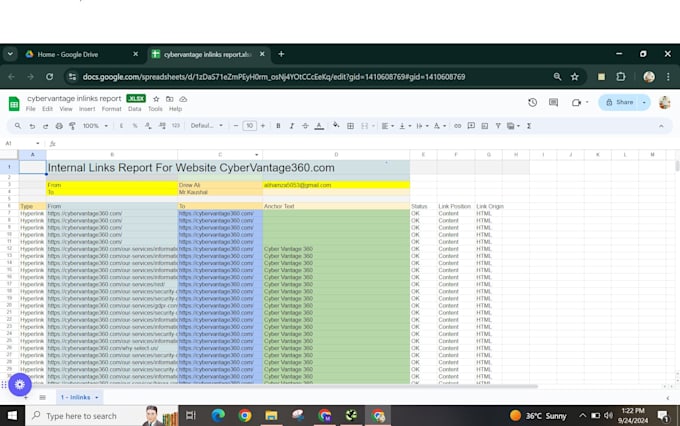The height and width of the screenshot is (426, 680).
Task: Open the Data menu
Action: tap(134, 109)
